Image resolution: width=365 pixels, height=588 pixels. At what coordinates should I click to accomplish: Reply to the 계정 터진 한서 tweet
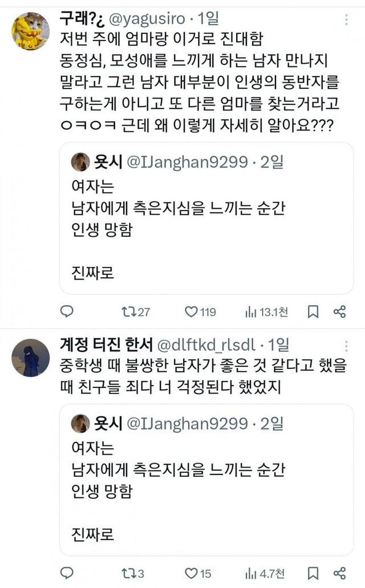[x=67, y=573]
